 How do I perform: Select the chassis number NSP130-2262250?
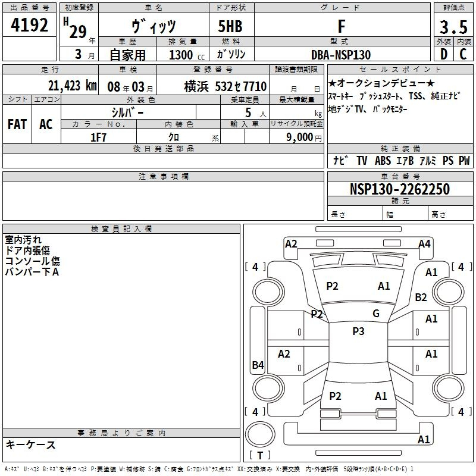tap(399, 189)
